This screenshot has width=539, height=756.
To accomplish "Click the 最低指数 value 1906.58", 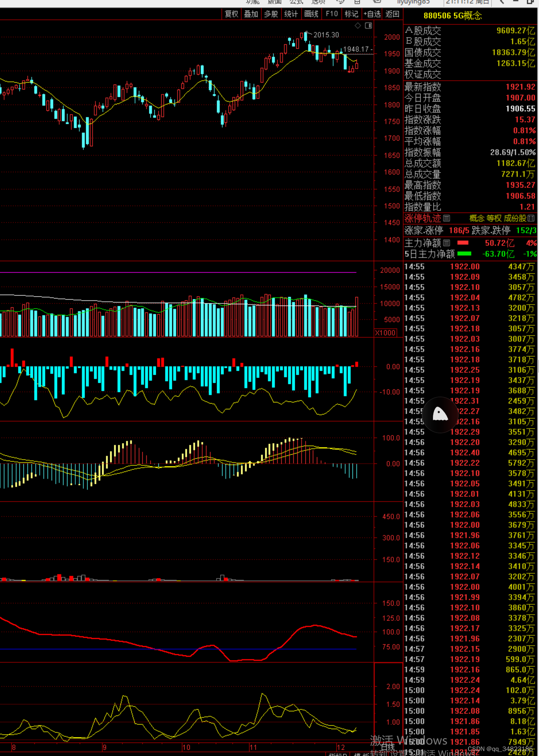I will [x=520, y=196].
